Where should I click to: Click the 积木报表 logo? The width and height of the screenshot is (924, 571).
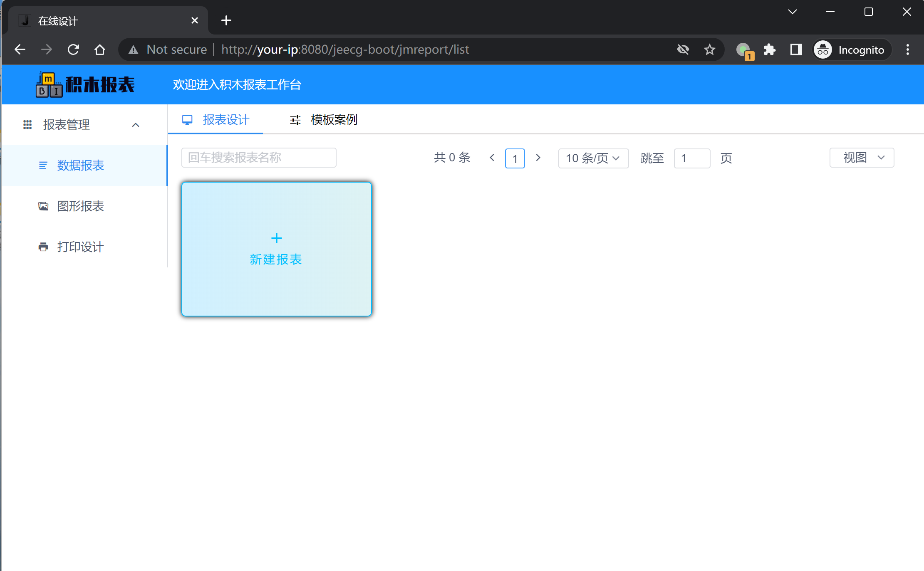pos(85,84)
